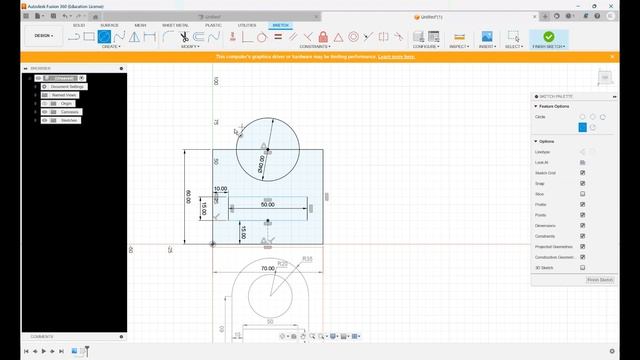Click the green Finish Sketch checkmark
This screenshot has width=640, height=360.
click(x=549, y=37)
